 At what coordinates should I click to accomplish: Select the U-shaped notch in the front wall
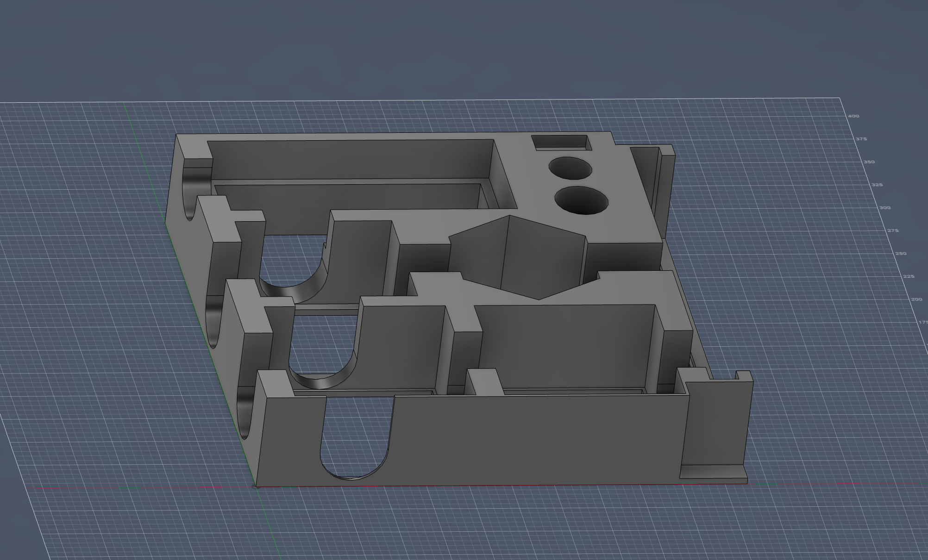356,438
